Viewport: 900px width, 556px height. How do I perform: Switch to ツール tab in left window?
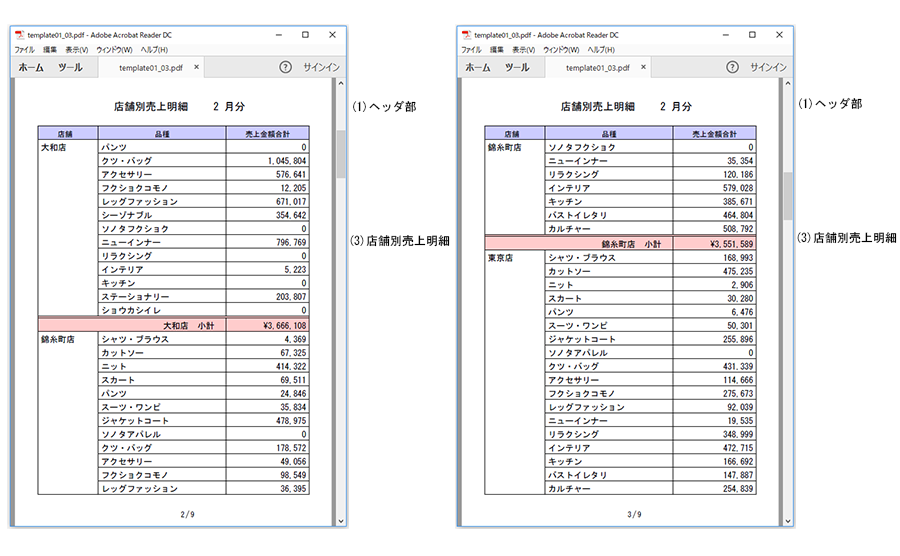tap(70, 68)
